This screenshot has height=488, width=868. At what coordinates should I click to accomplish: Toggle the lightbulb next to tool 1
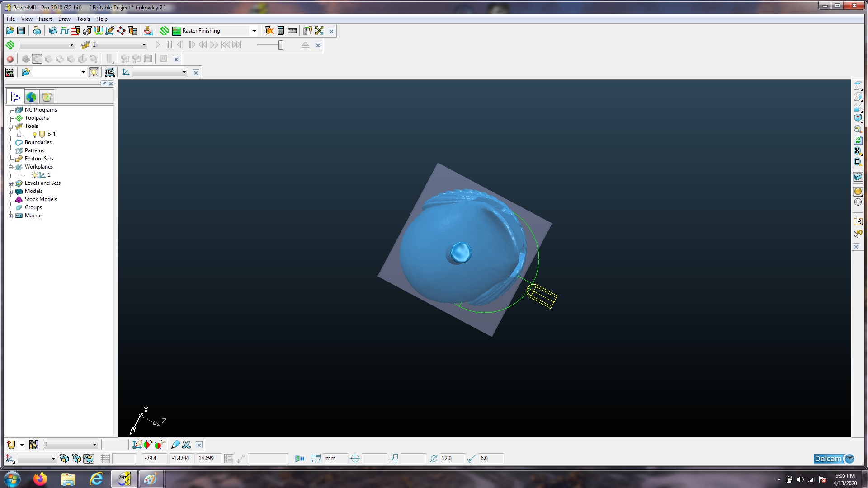[34, 135]
